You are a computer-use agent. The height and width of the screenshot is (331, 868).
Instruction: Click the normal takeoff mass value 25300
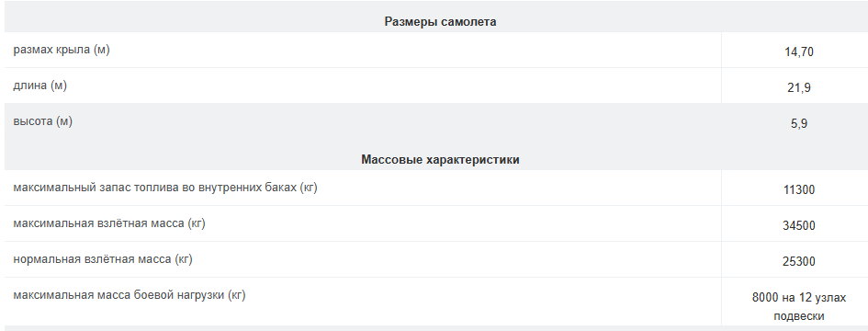[799, 261]
